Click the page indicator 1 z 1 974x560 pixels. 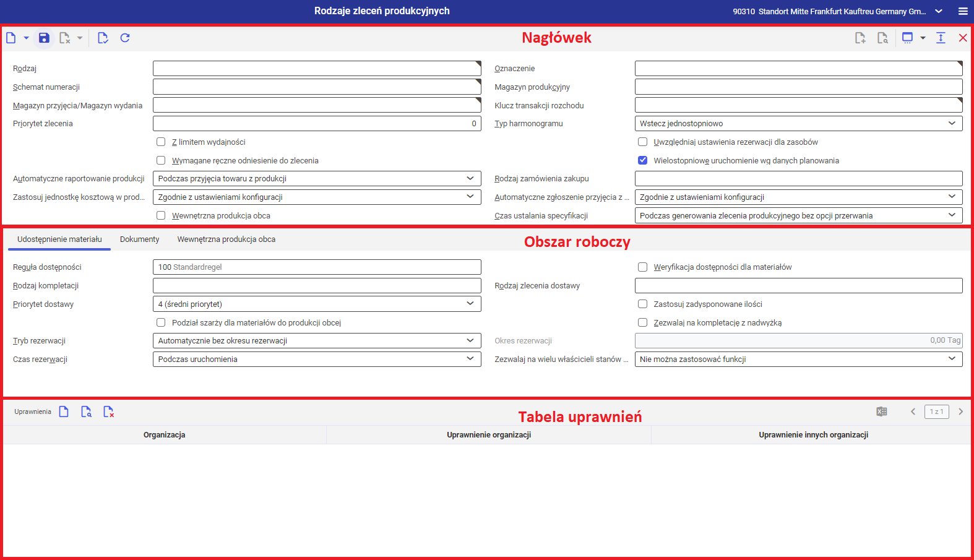pos(937,411)
